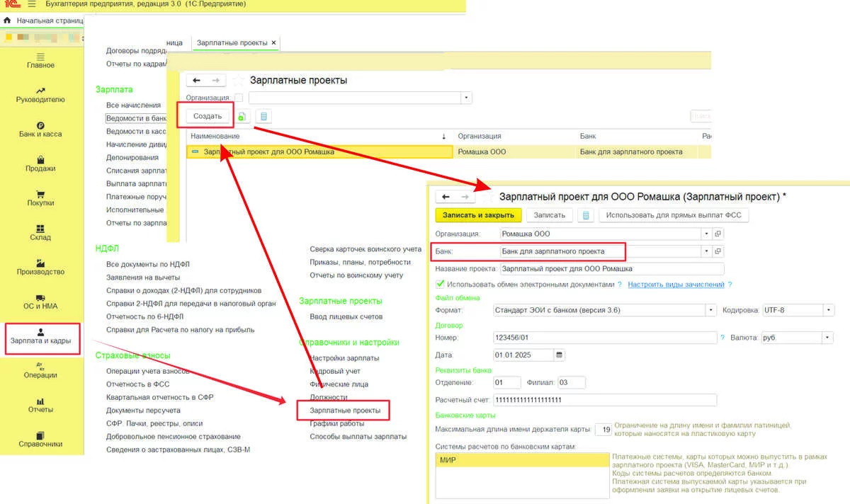The height and width of the screenshot is (504, 850).
Task: Select МИР row in payment systems list
Action: pyautogui.click(x=522, y=460)
